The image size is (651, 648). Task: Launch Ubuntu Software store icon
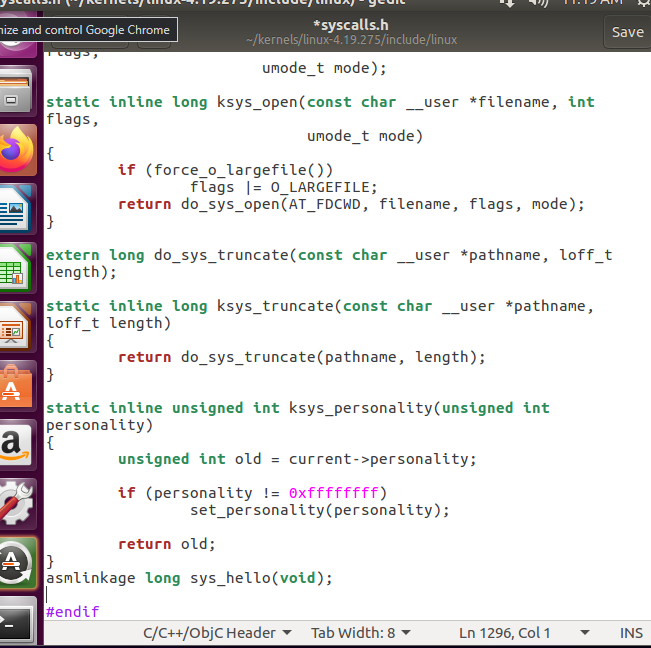16,386
